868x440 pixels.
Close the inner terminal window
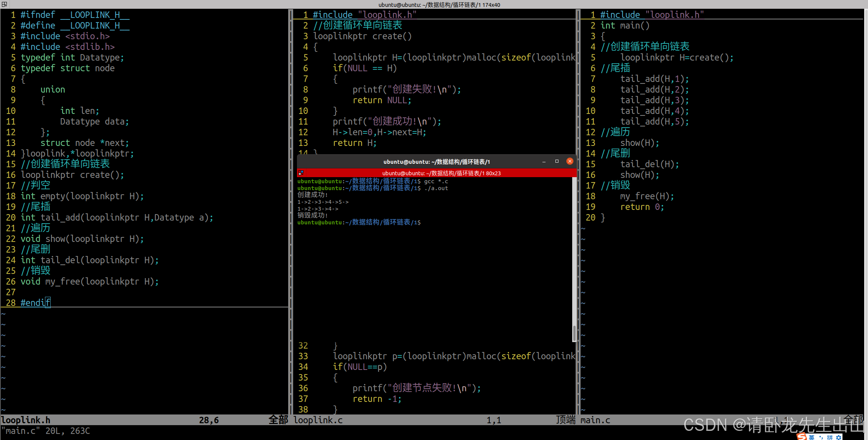coord(570,161)
